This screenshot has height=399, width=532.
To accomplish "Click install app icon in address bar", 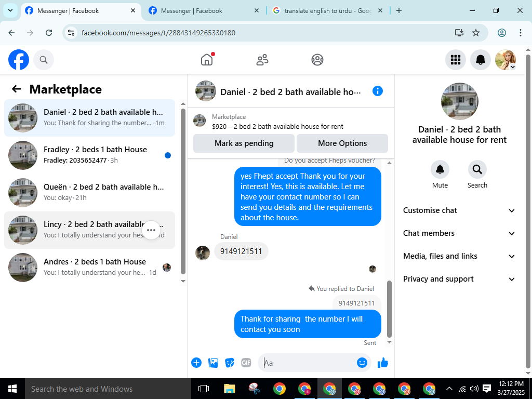I will (459, 33).
